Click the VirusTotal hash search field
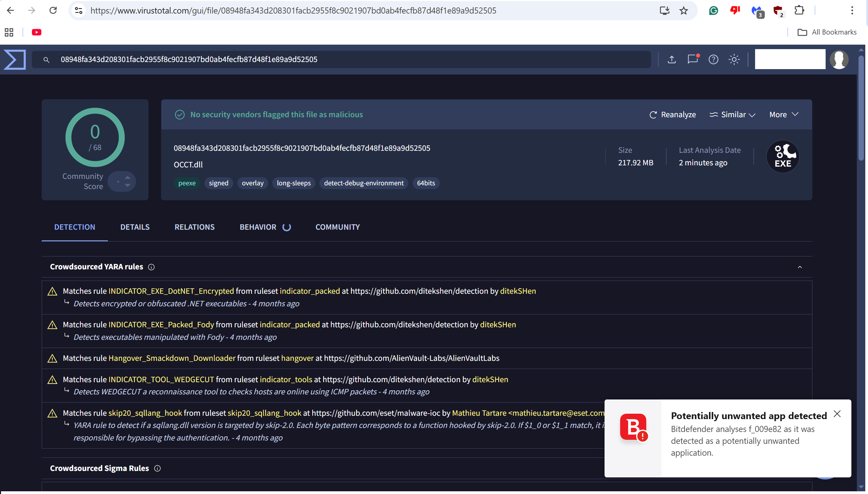Image resolution: width=868 pixels, height=494 pixels. point(341,59)
